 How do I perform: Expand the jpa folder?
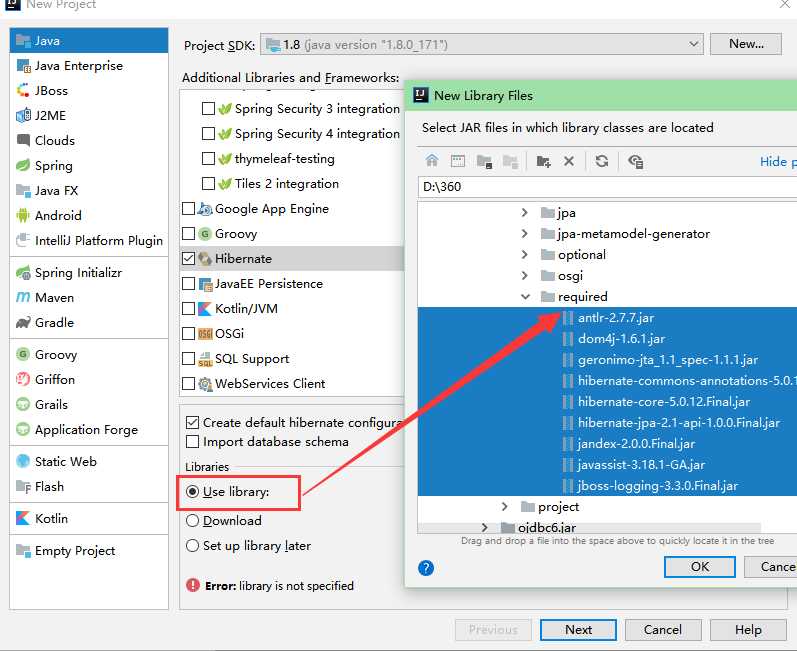[x=525, y=212]
